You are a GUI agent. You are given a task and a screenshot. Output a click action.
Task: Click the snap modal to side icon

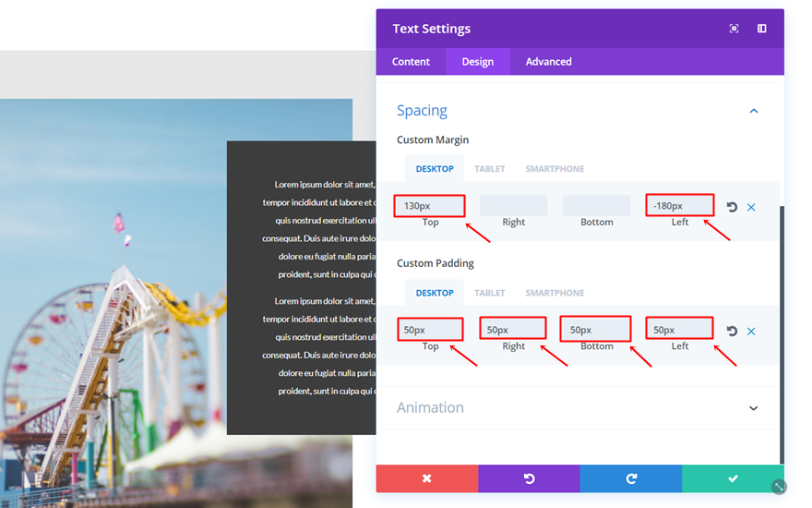click(762, 29)
